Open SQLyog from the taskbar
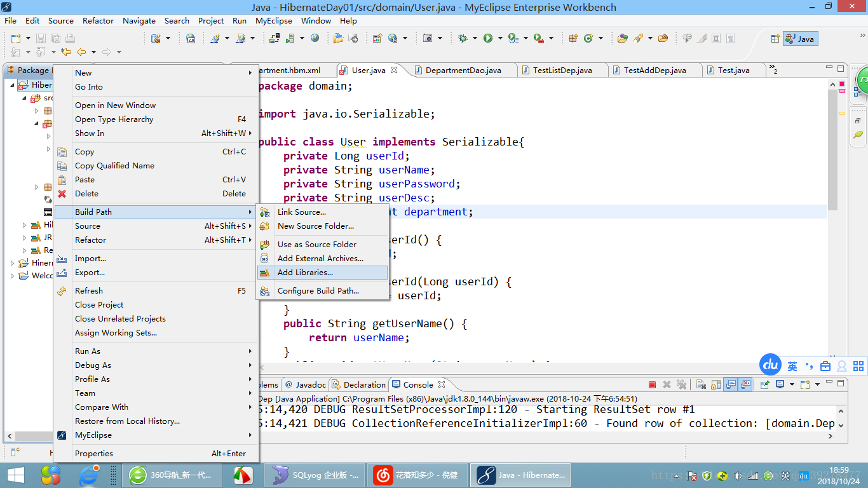This screenshot has height=488, width=868. 315,475
